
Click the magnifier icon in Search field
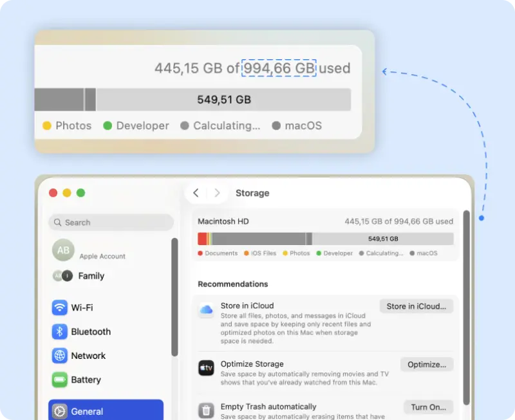[x=57, y=223]
